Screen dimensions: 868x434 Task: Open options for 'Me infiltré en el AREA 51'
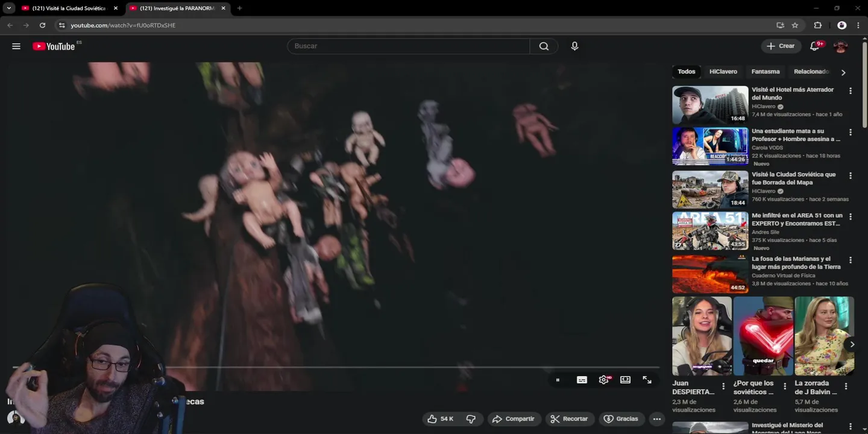pyautogui.click(x=851, y=217)
